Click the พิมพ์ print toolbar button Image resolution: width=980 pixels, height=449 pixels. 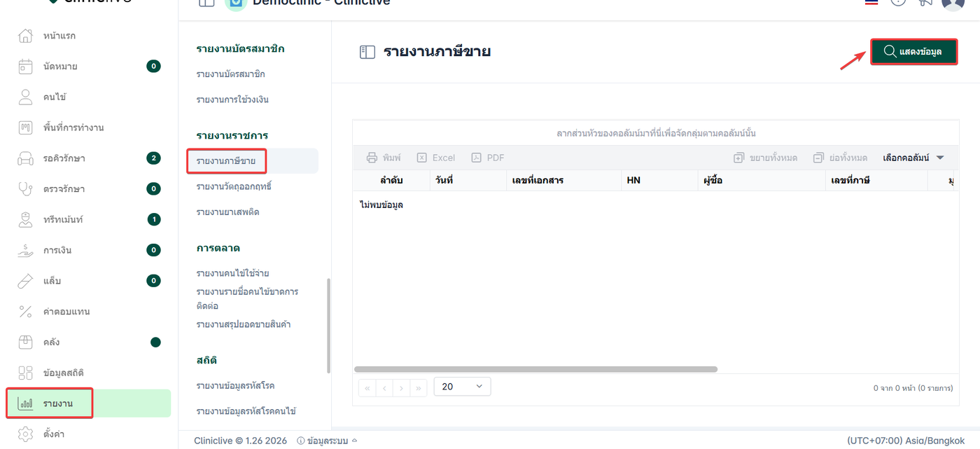click(384, 158)
